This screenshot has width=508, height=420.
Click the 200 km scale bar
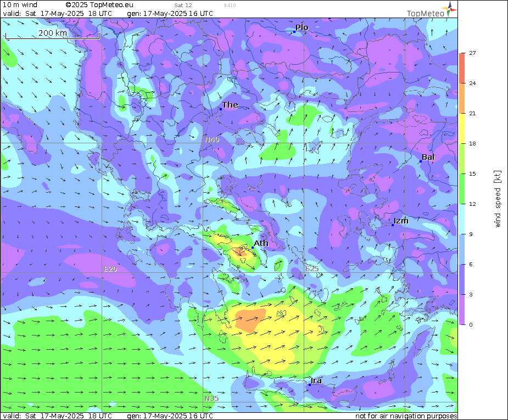tap(53, 35)
